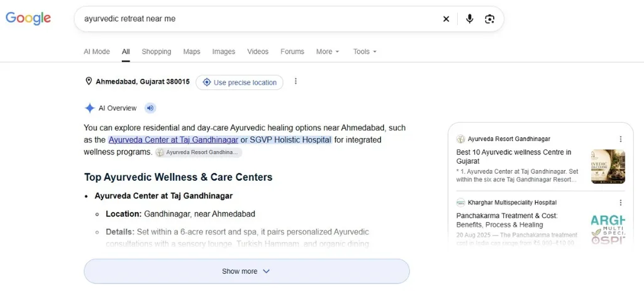Click the Ayurvedic wellness centre thumbnail

coord(608,167)
